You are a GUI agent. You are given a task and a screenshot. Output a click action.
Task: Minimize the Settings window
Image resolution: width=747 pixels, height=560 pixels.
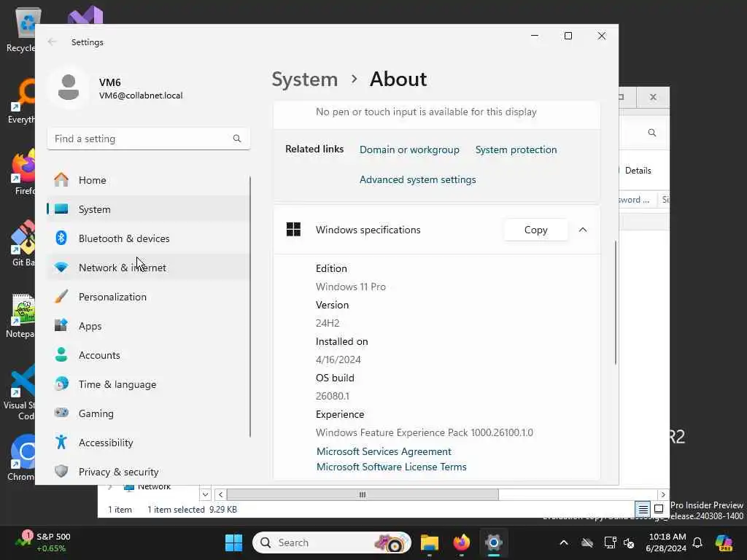click(535, 36)
